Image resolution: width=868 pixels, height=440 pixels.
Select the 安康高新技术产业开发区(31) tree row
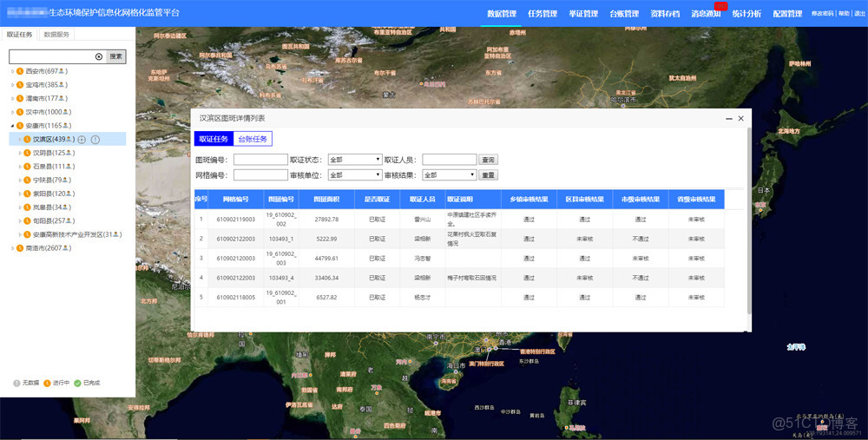coord(68,234)
